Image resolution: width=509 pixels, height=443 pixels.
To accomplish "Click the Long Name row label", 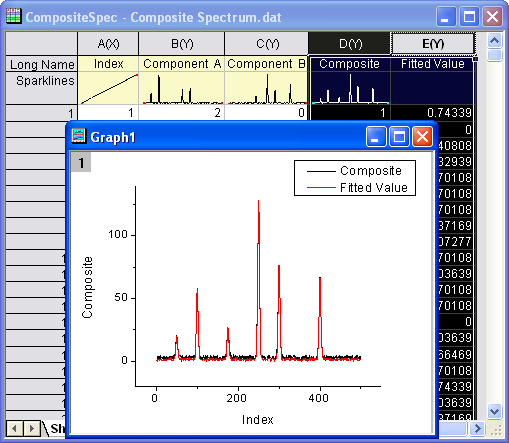I will click(x=42, y=64).
